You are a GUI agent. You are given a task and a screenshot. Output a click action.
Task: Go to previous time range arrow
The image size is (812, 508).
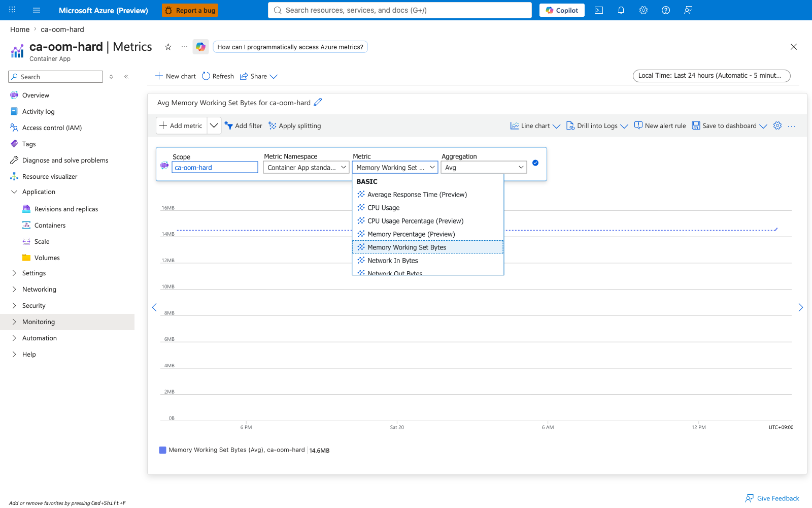coord(154,307)
